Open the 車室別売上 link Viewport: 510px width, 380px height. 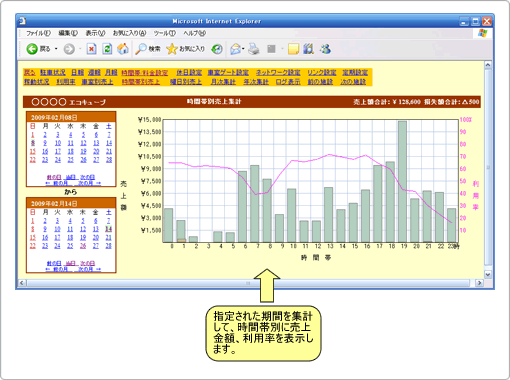tap(98, 82)
